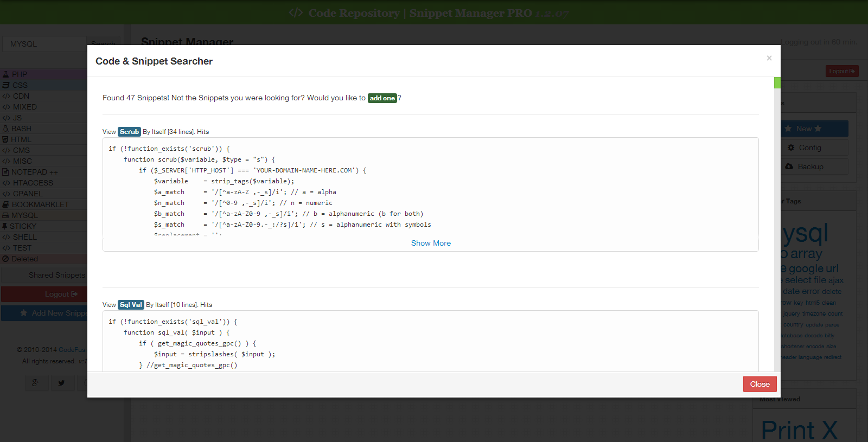Click the HTML5 shield icon

5,139
